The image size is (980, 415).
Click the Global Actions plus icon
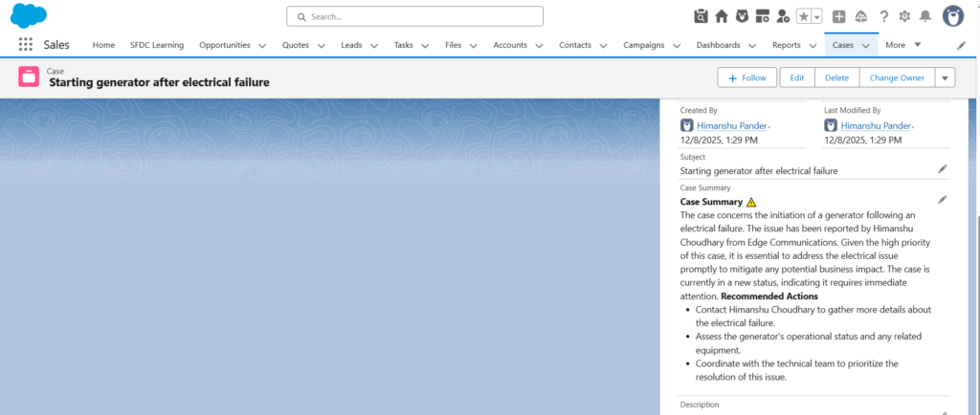[x=838, y=16]
